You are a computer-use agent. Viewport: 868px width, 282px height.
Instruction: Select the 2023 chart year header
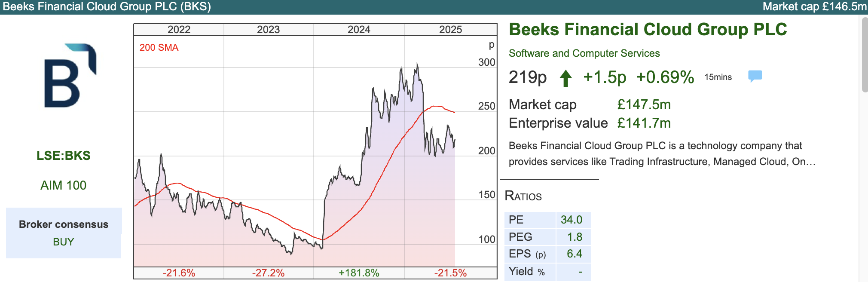click(x=268, y=30)
